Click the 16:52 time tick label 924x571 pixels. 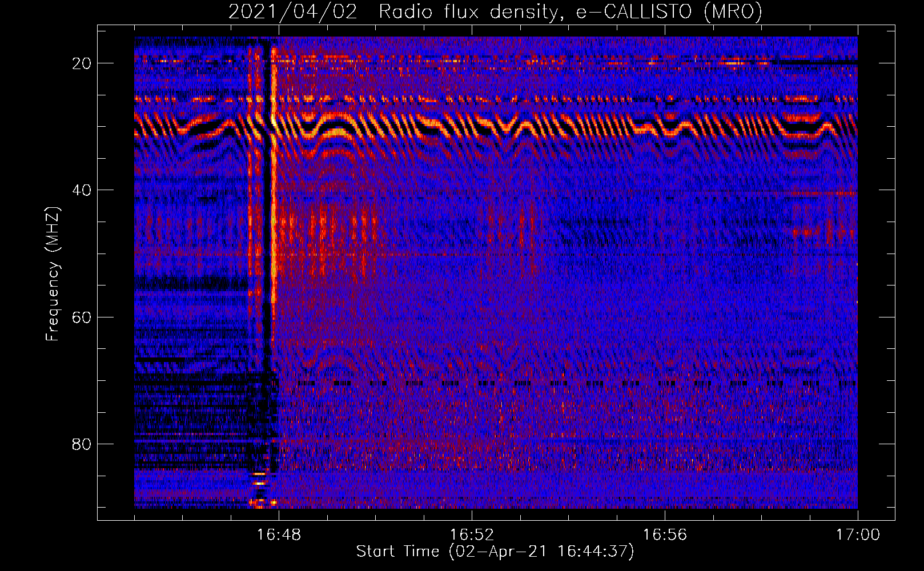coord(472,535)
